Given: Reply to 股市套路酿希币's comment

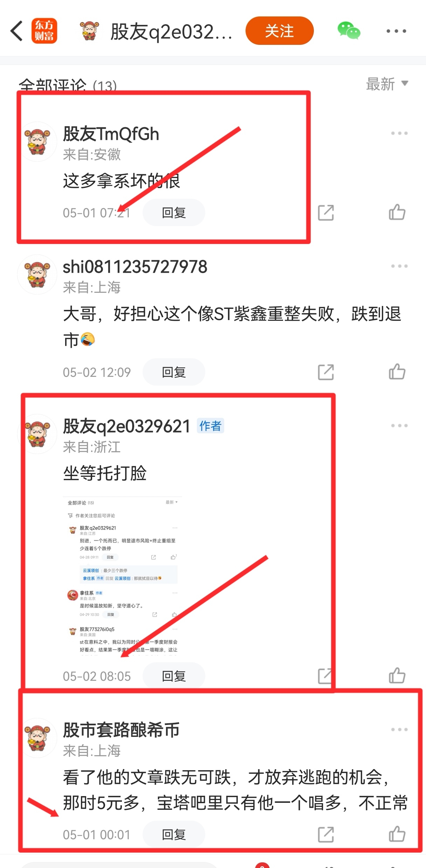Looking at the screenshot, I should tap(174, 834).
